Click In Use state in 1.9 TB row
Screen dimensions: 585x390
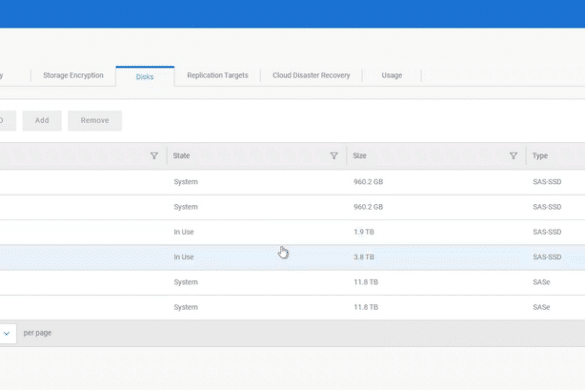(x=184, y=232)
